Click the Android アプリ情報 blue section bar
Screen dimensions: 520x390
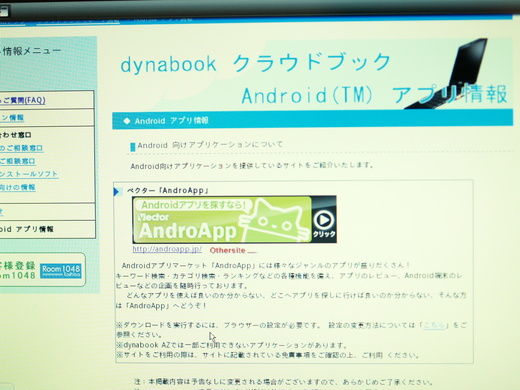click(312, 120)
